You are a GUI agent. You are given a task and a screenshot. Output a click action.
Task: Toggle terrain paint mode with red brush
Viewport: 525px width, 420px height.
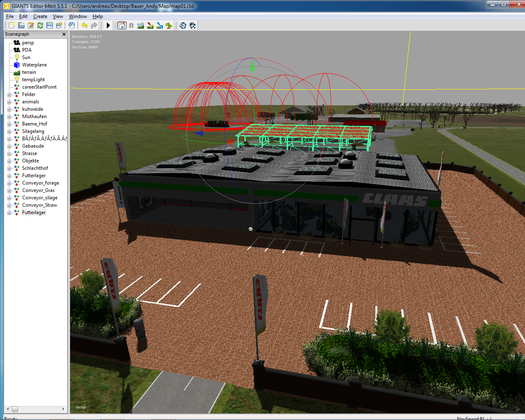click(150, 25)
